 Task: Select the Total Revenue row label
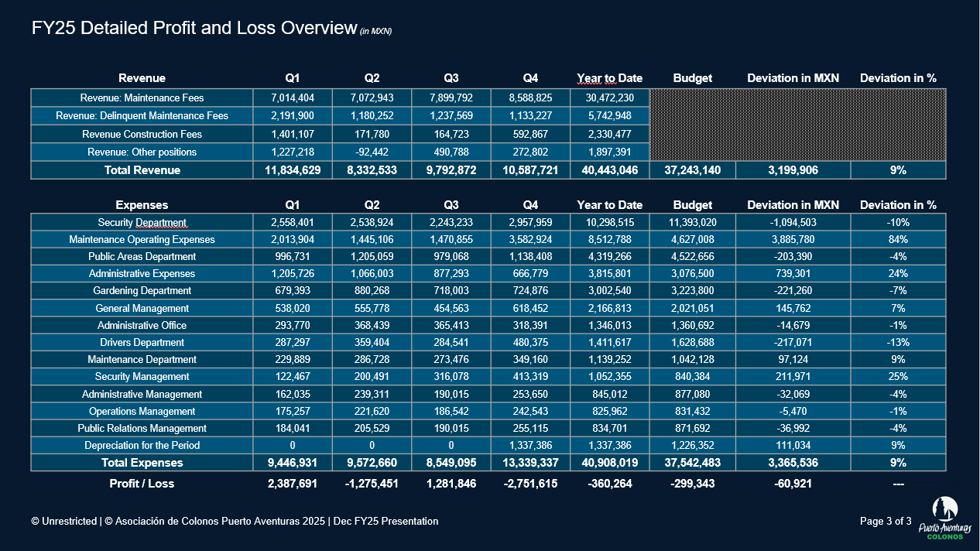coord(142,170)
